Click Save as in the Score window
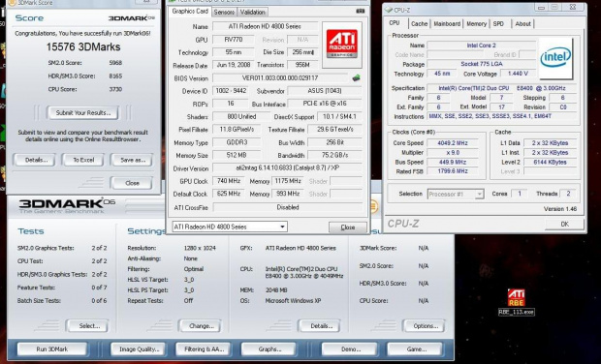Viewport: 601px width, 364px height. [133, 160]
